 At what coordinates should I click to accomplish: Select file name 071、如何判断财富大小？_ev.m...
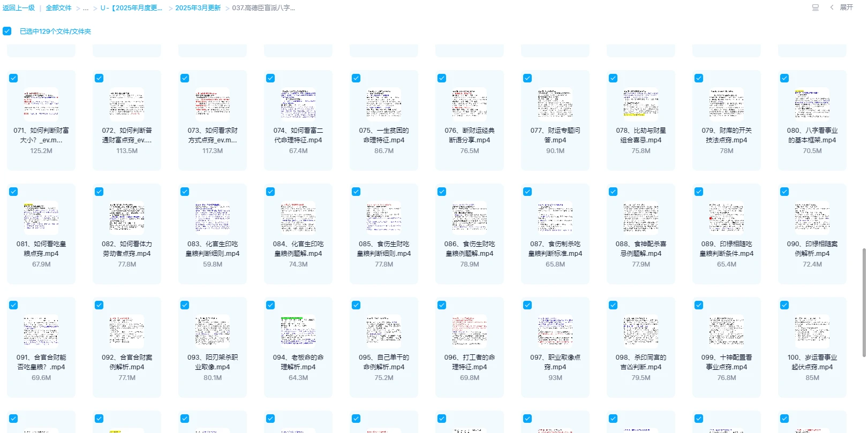41,135
